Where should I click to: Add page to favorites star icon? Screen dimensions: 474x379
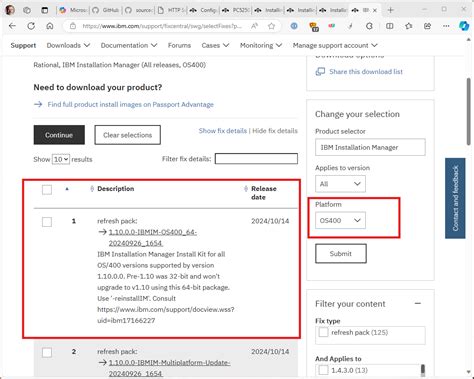[x=272, y=26]
